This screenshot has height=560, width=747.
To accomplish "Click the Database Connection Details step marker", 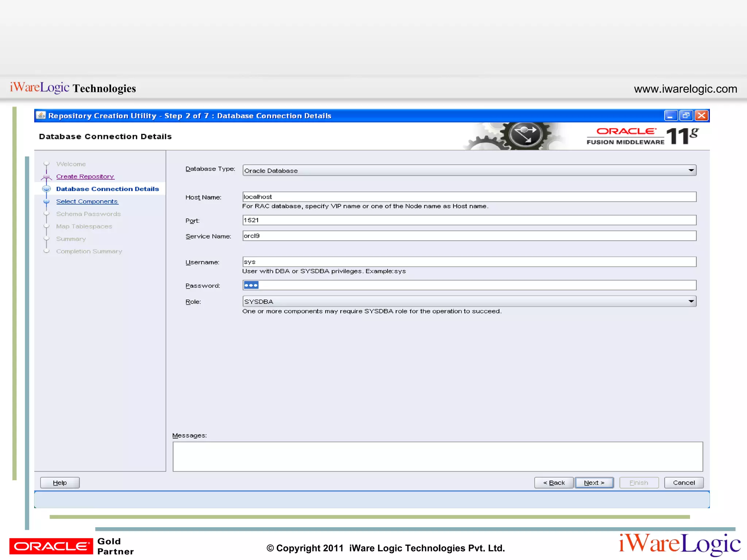I will click(46, 189).
